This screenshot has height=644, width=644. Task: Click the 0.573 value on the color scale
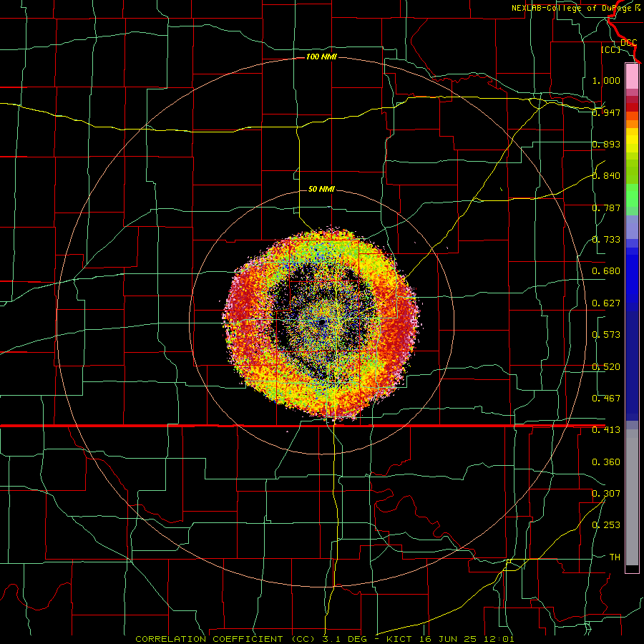pyautogui.click(x=606, y=335)
